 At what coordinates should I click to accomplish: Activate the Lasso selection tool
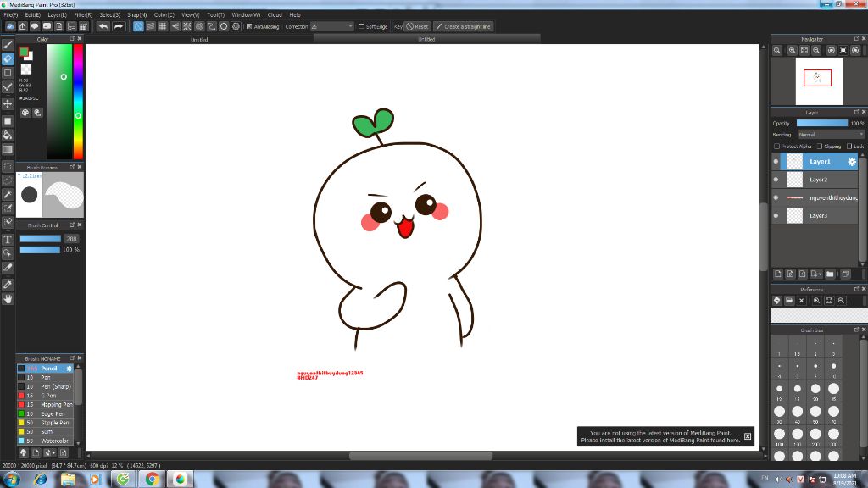point(8,180)
